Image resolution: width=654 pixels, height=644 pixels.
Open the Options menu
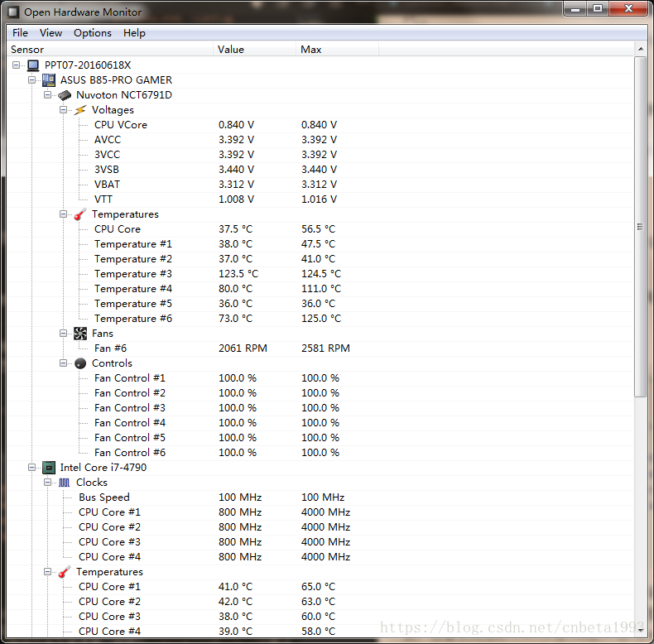click(x=93, y=33)
